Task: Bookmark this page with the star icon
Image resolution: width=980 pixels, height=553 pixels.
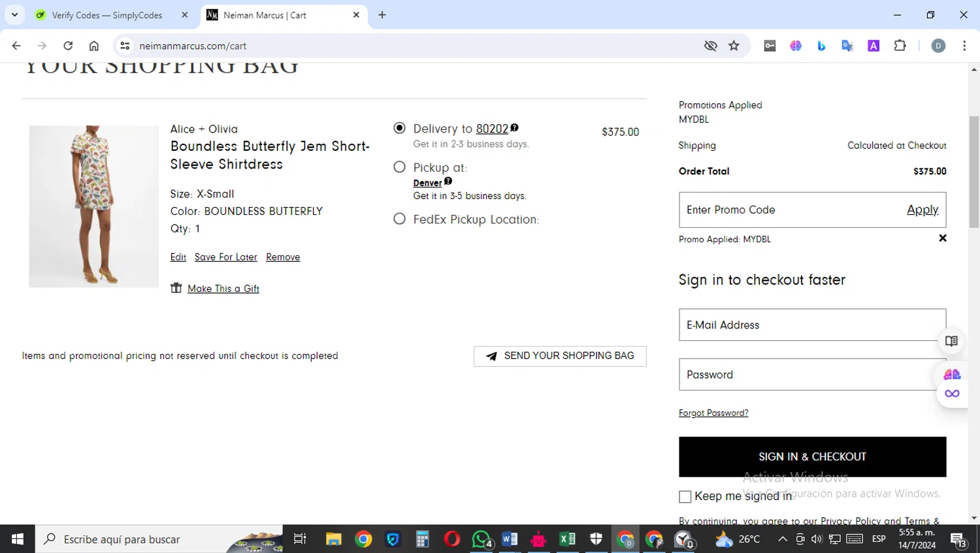Action: [x=734, y=46]
